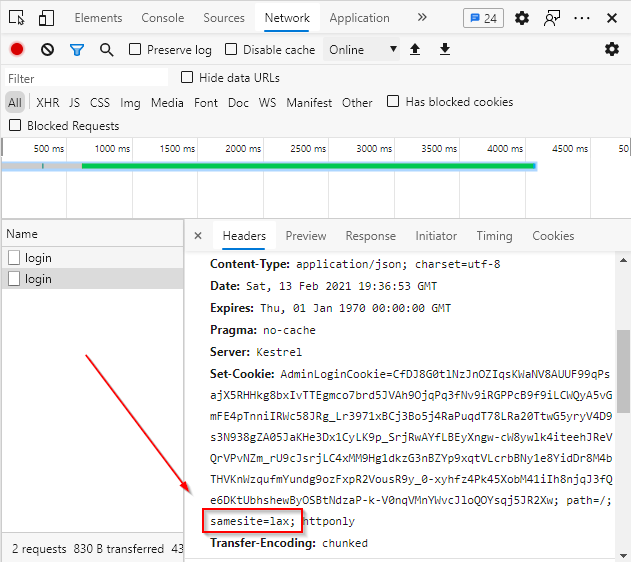631x562 pixels.
Task: Select the Network tab
Action: pos(287,18)
